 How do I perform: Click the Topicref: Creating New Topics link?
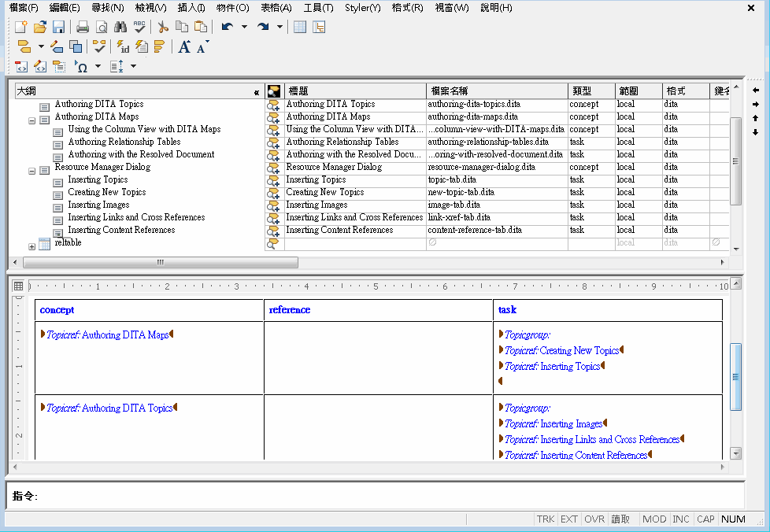pos(562,350)
